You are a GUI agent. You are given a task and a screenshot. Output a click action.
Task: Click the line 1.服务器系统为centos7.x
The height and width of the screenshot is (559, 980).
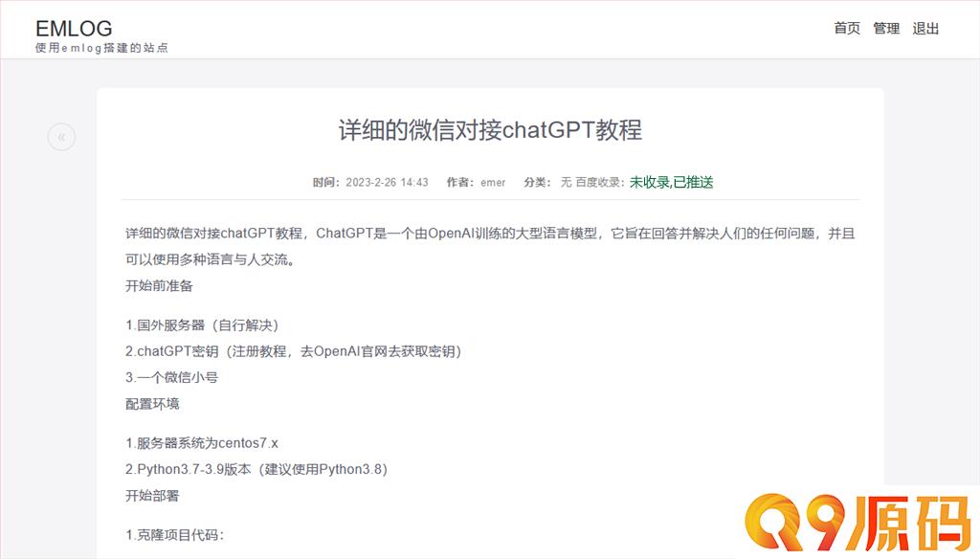coord(201,443)
